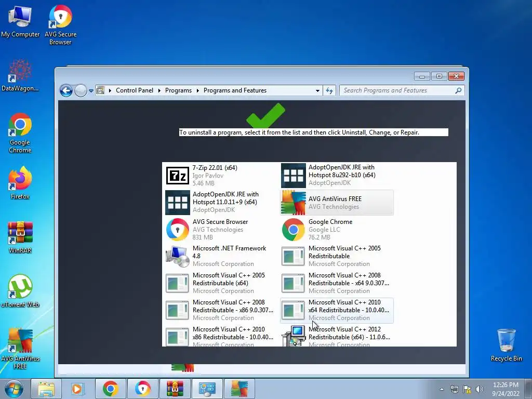Select AdoptOpenJDK JRE 11.0.11+9 icon
532x399 pixels.
178,203
